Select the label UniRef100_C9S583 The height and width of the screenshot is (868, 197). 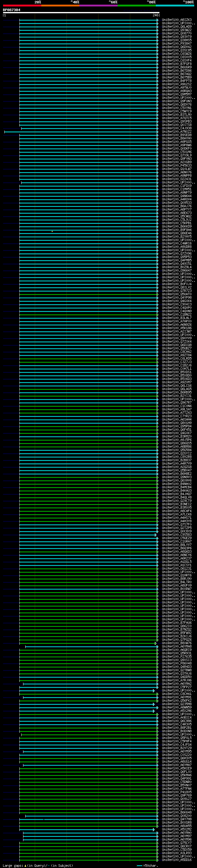point(177,535)
